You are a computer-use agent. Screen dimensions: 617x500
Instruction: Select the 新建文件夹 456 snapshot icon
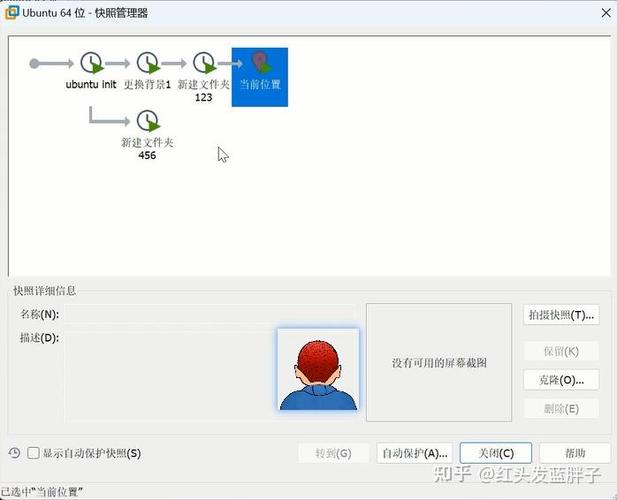point(148,121)
